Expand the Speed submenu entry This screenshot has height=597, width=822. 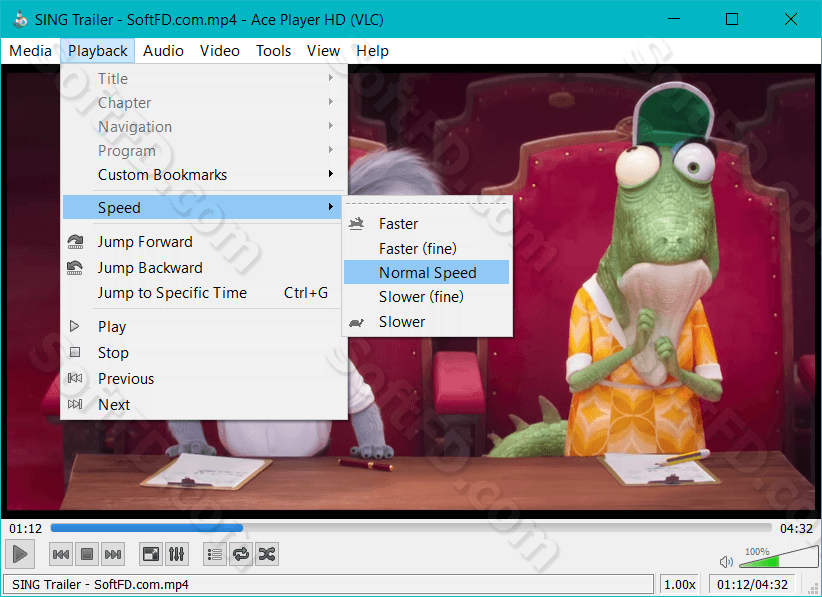click(202, 208)
